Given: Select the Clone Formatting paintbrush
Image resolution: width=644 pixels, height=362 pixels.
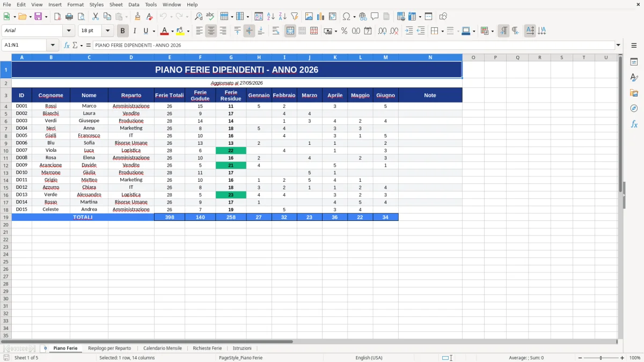Looking at the screenshot, I should 138,17.
